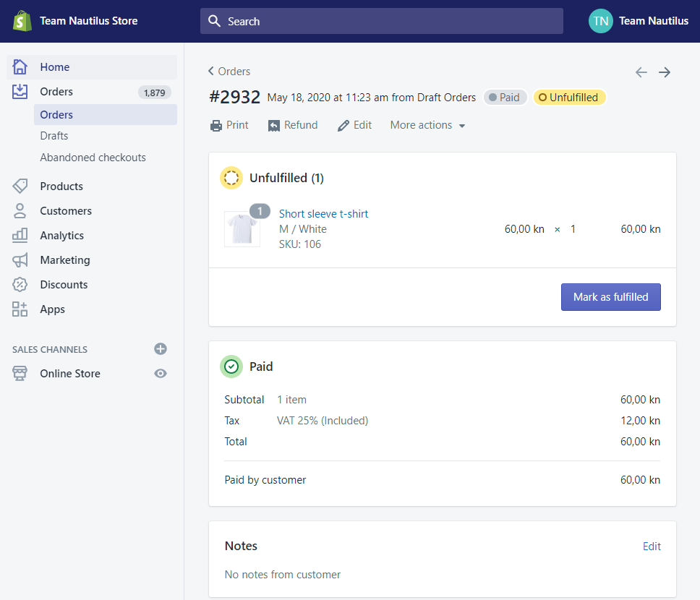View the Online Store via eye icon
The height and width of the screenshot is (600, 700).
pos(161,374)
